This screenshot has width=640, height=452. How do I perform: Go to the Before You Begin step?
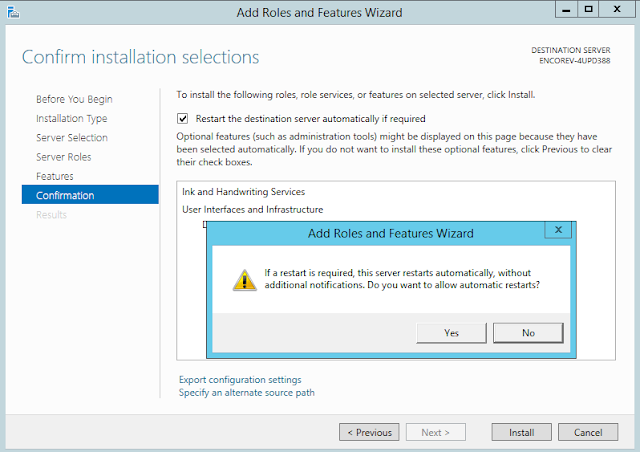74,99
